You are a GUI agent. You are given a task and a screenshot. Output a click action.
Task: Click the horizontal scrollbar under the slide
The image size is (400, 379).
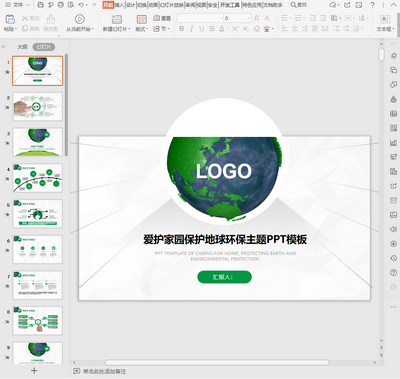pos(217,362)
